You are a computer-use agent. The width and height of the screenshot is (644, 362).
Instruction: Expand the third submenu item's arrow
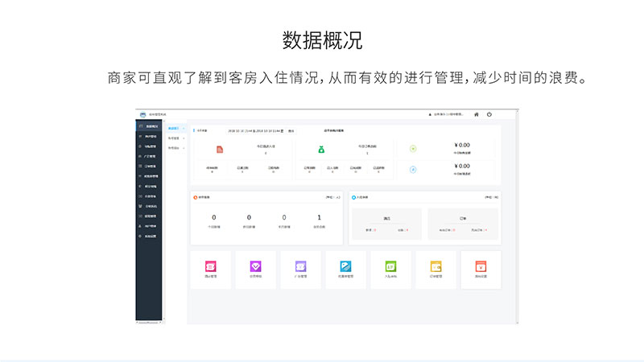tap(184, 148)
